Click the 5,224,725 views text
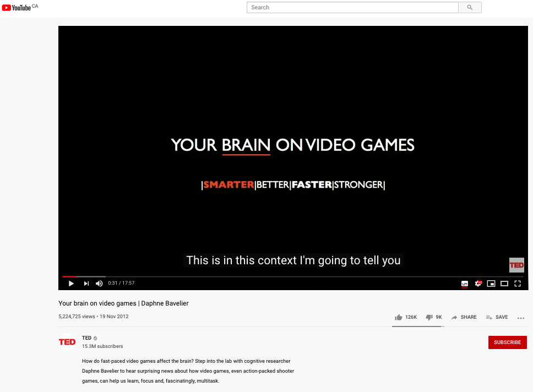The image size is (533, 392). coord(77,317)
